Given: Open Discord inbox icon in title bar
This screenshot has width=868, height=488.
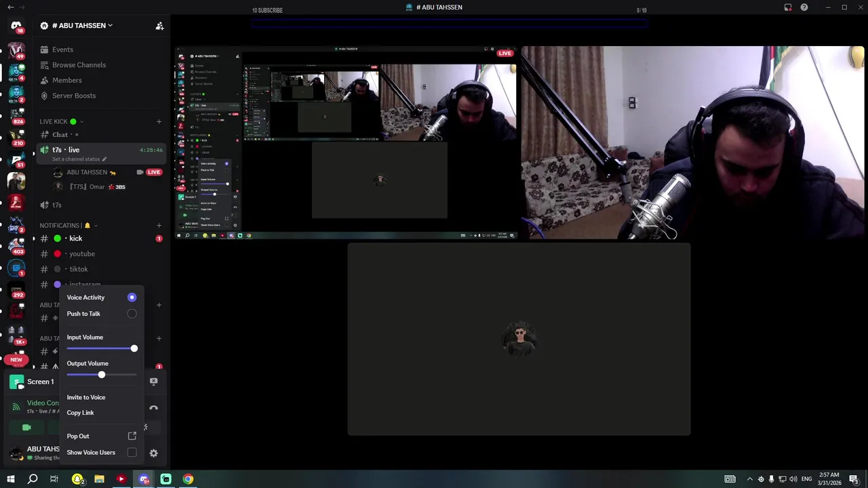Looking at the screenshot, I should 788,7.
